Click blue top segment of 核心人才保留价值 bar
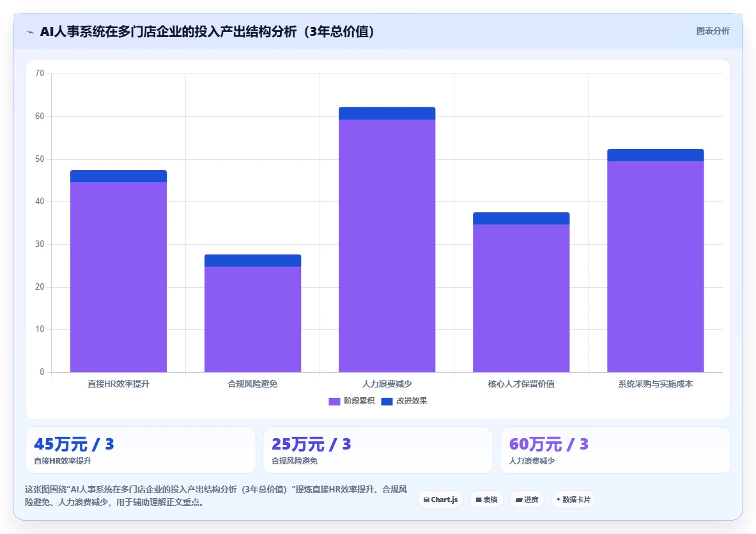Viewport: 756px width, 534px height. click(x=521, y=219)
